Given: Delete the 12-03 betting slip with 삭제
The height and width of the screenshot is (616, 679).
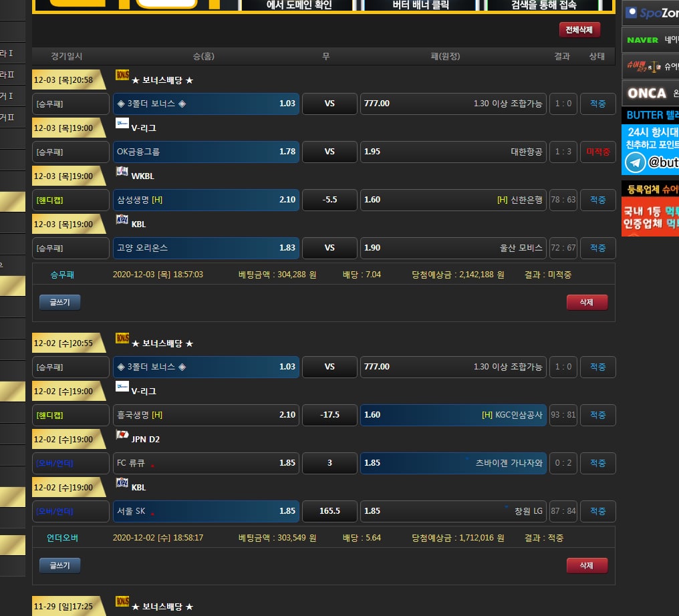Looking at the screenshot, I should point(587,303).
